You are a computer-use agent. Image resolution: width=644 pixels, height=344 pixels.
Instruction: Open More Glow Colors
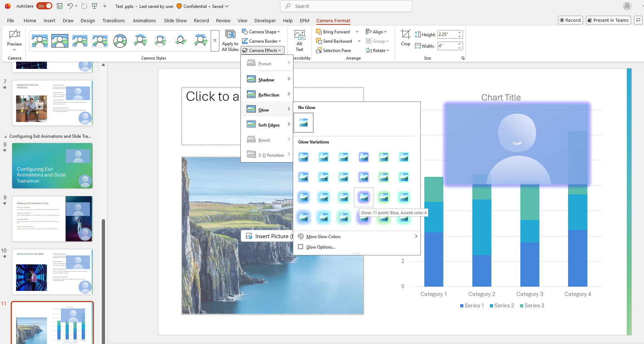coord(357,237)
